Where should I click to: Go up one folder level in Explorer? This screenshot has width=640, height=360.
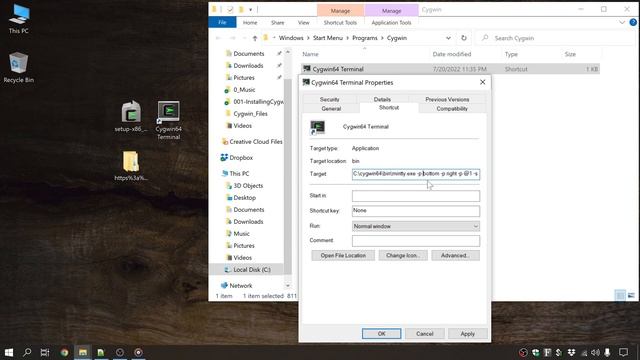[255, 38]
